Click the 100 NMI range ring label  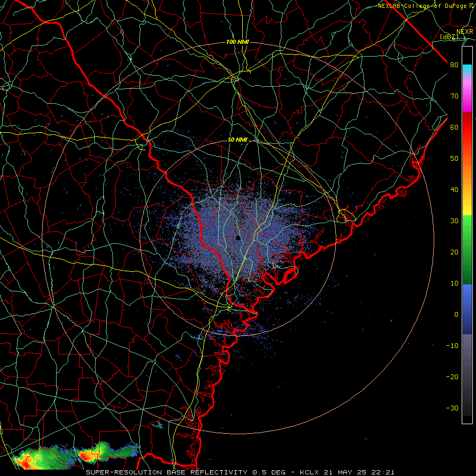coord(237,42)
